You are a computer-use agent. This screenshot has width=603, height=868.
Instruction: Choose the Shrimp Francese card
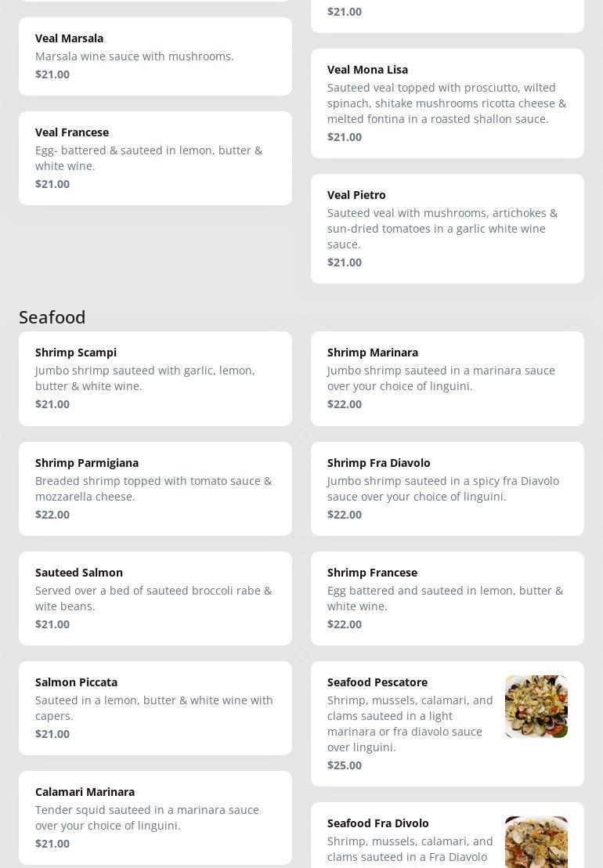click(447, 599)
